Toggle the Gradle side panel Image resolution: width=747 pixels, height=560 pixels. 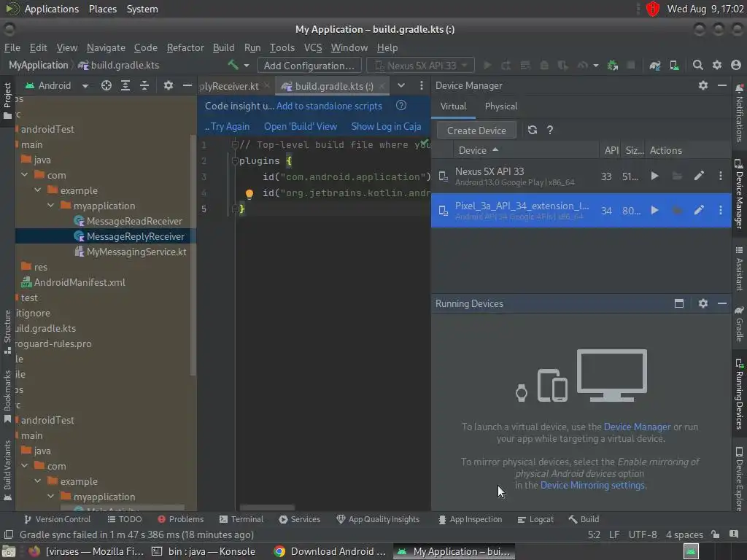click(740, 324)
